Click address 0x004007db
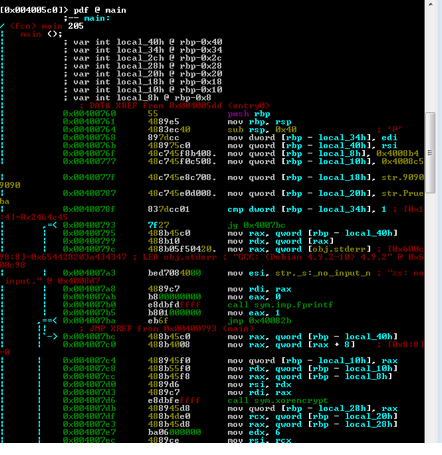Viewport: 442px width, 455px height. pos(89,409)
